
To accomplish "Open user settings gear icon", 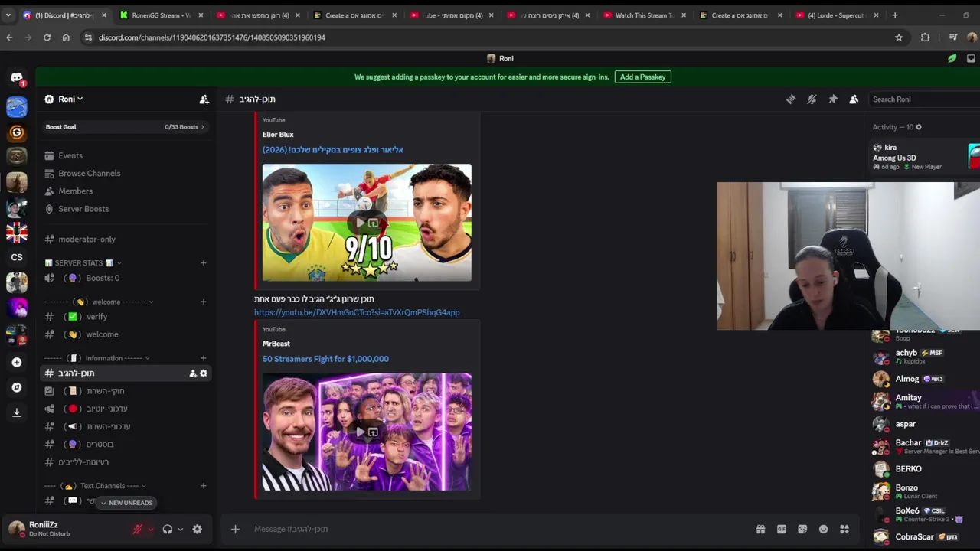I will (197, 529).
